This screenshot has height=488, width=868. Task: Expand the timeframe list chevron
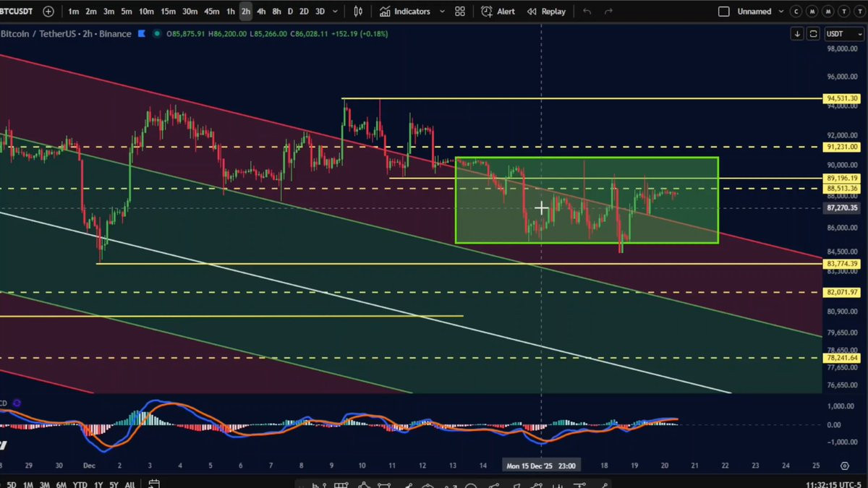[335, 12]
